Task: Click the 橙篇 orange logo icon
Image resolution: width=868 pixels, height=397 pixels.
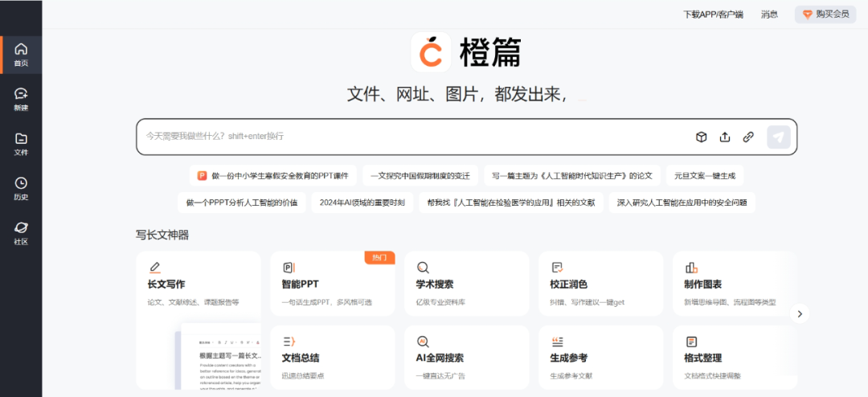Action: click(x=432, y=52)
